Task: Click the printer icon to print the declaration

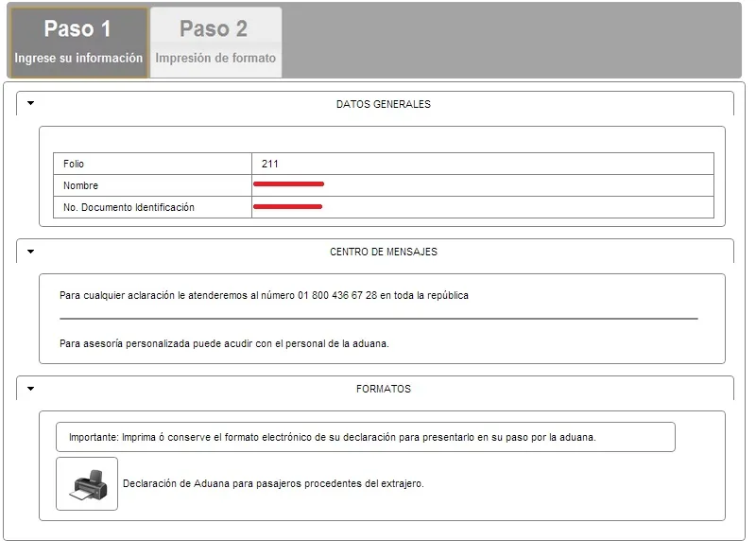Action: tap(88, 482)
